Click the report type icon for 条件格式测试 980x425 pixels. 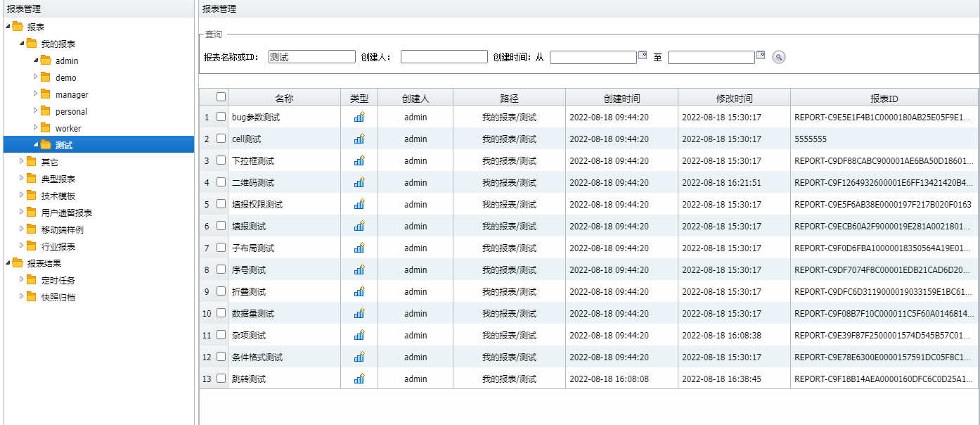coord(359,357)
